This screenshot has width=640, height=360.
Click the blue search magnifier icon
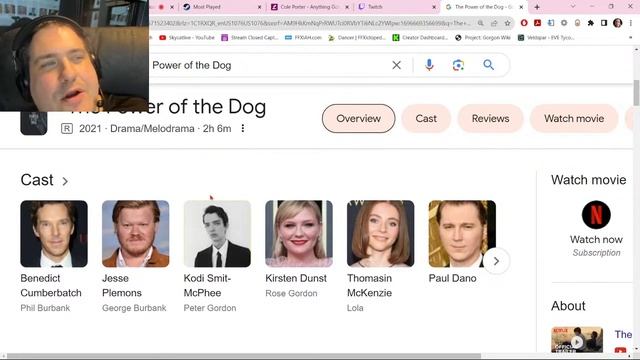[x=489, y=64]
